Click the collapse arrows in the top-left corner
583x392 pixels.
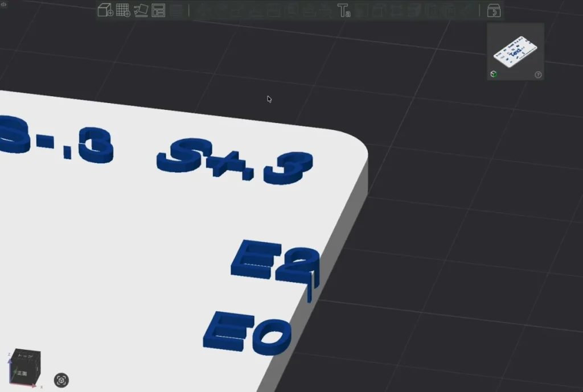click(x=4, y=4)
